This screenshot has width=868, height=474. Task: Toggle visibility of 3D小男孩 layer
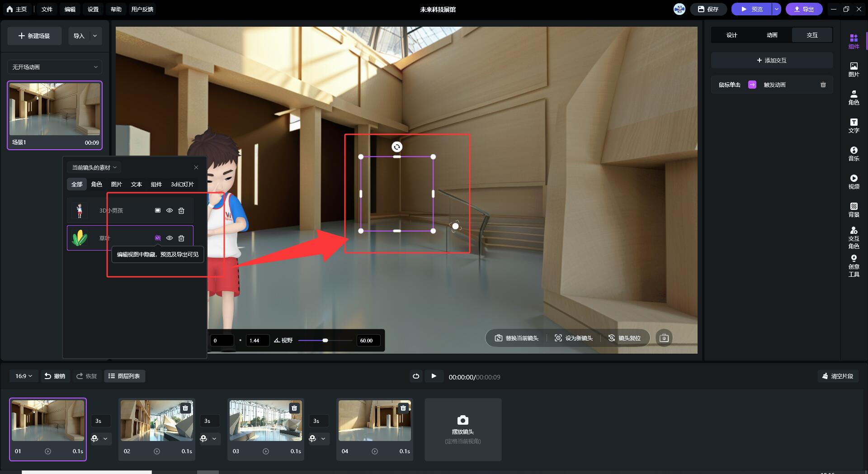170,211
